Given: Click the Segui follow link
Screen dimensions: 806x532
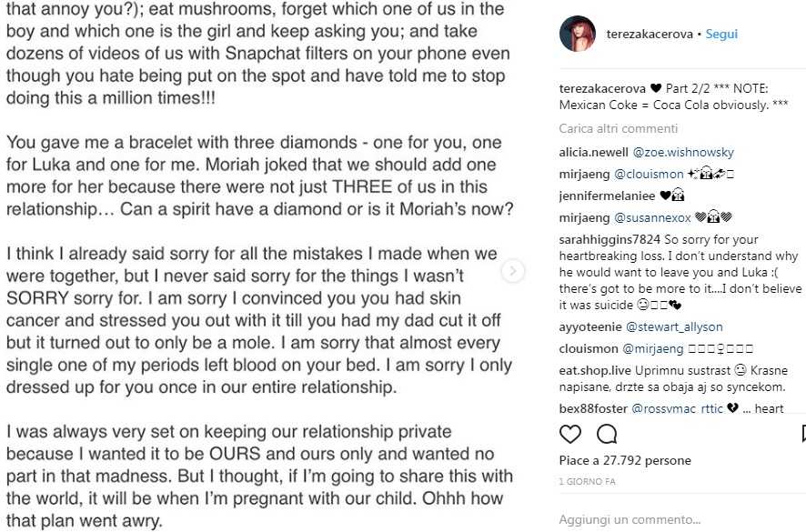Looking at the screenshot, I should (722, 35).
